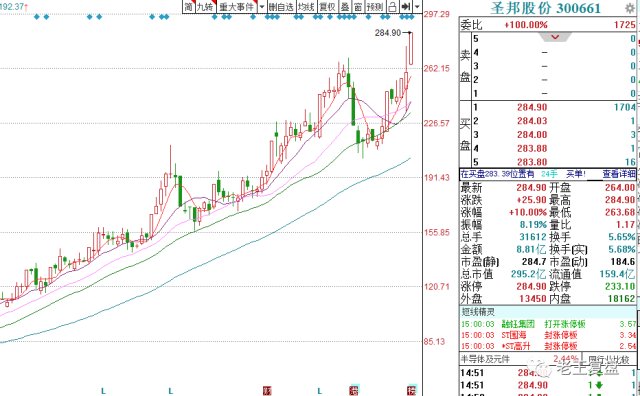The width and height of the screenshot is (640, 396).
Task: Toggle the 均线 moving average display
Action: tap(306, 7)
